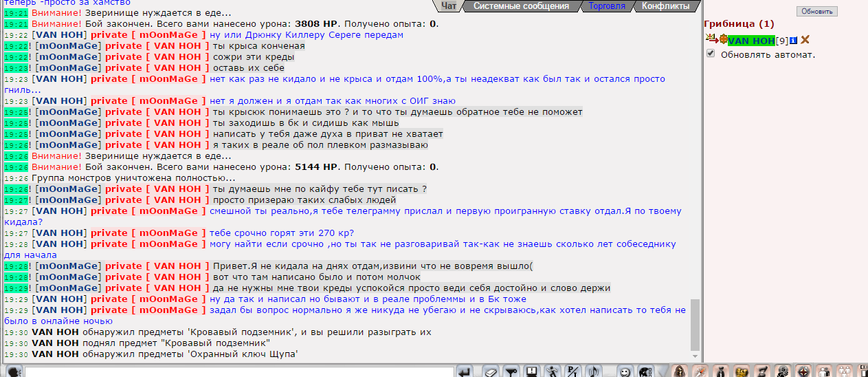The image size is (868, 377).
Task: Click in the chat message input field
Action: [239, 372]
